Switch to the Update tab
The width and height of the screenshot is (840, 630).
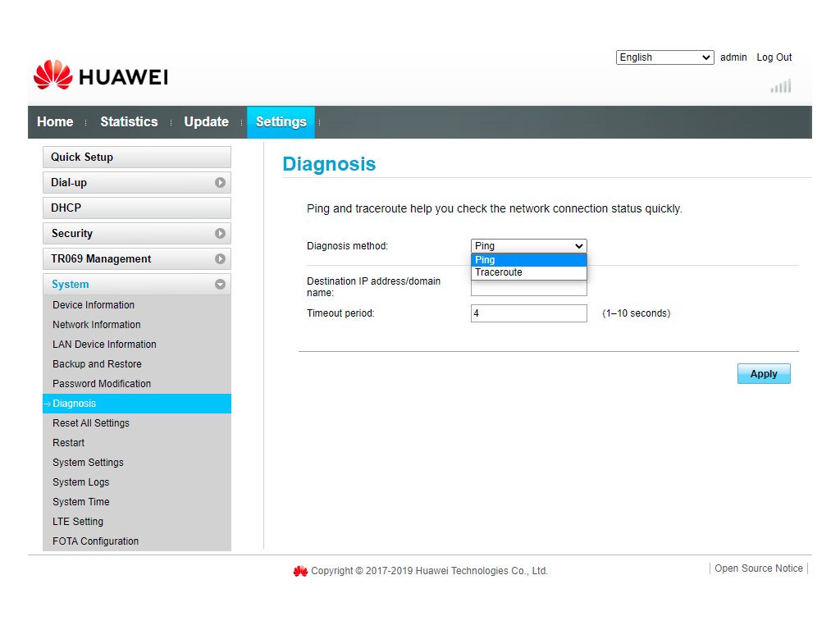(206, 122)
